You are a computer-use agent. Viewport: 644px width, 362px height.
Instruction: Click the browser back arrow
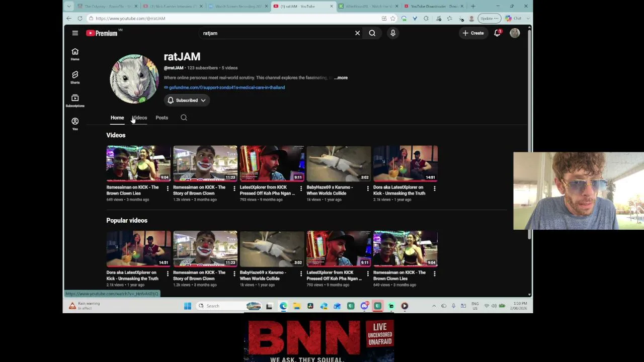pyautogui.click(x=69, y=19)
